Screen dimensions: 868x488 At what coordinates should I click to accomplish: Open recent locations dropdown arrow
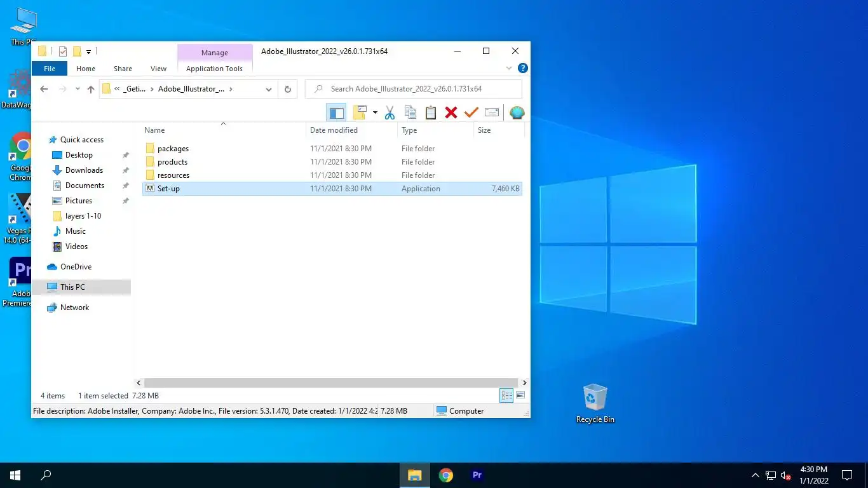click(x=78, y=90)
